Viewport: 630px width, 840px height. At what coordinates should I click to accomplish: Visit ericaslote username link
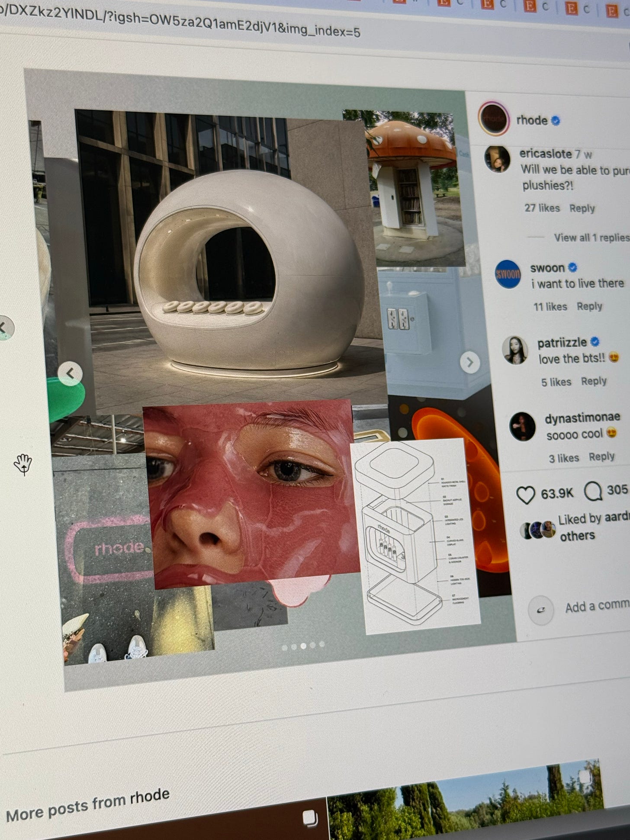pyautogui.click(x=546, y=153)
